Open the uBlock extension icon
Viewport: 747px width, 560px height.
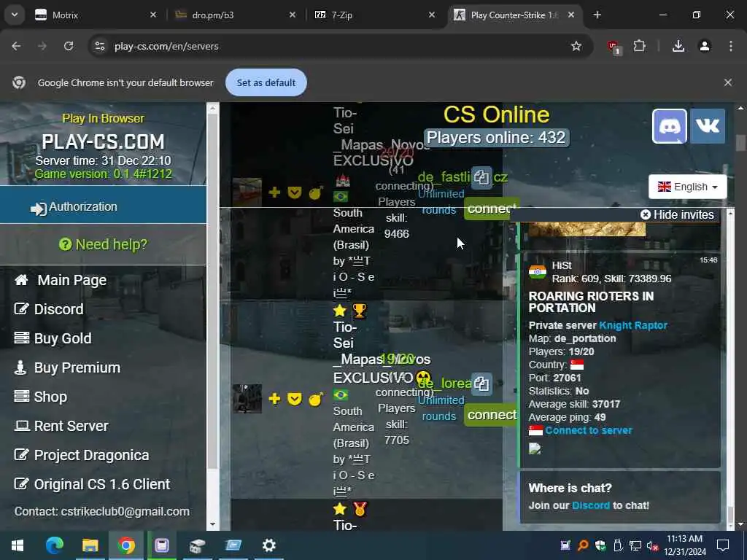tap(614, 47)
